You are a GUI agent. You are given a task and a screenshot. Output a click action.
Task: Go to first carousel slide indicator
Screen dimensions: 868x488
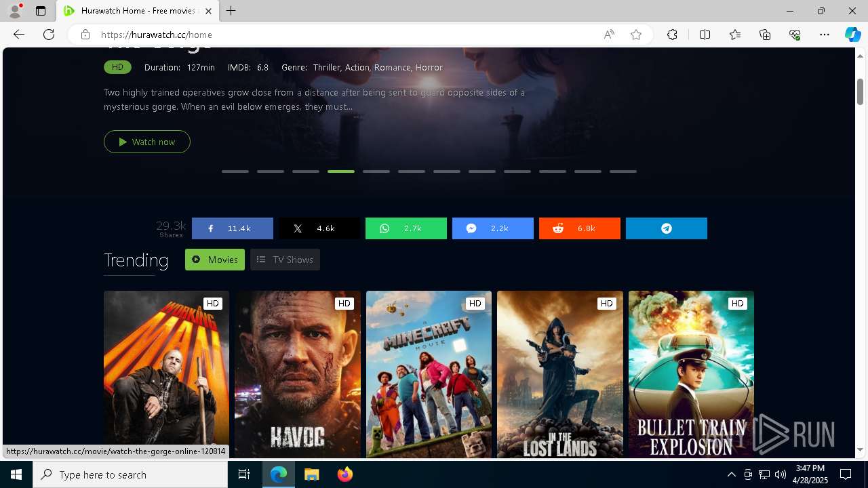click(235, 171)
